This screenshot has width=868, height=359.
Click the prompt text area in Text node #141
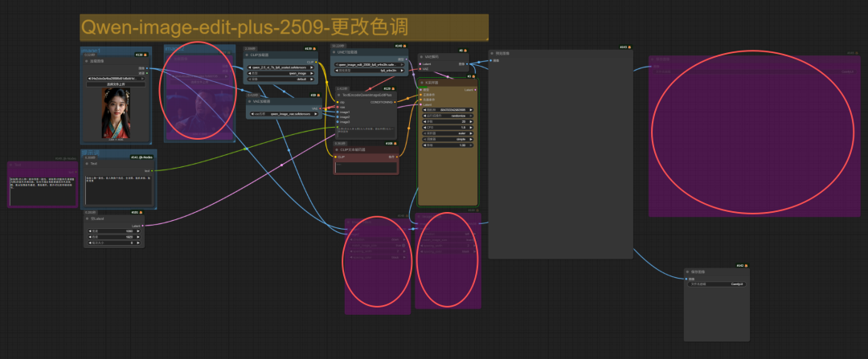tap(118, 190)
